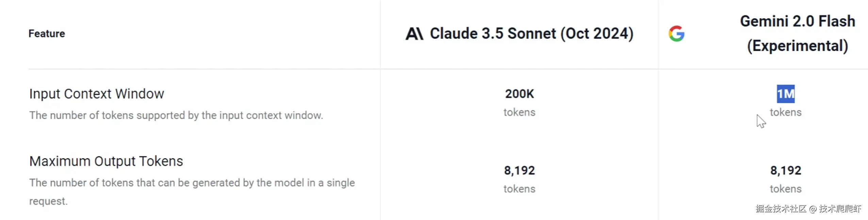Click the highlighted 1M value

(x=785, y=94)
